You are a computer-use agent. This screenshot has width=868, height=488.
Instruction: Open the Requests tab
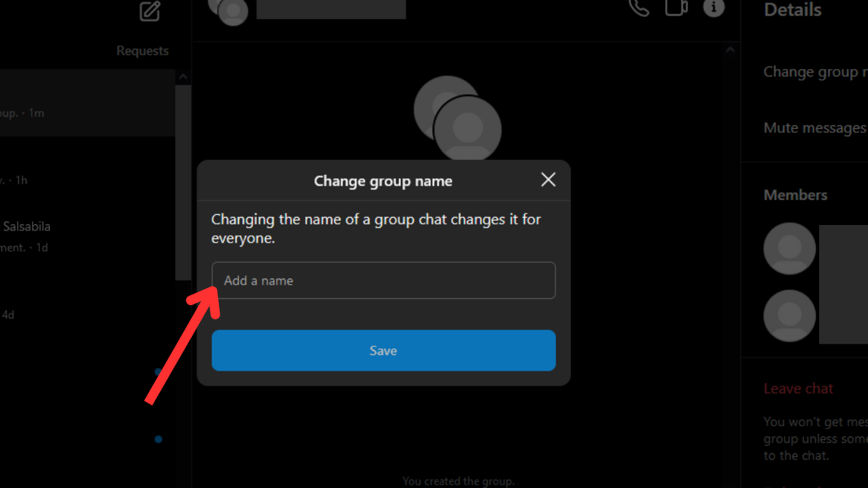click(142, 51)
